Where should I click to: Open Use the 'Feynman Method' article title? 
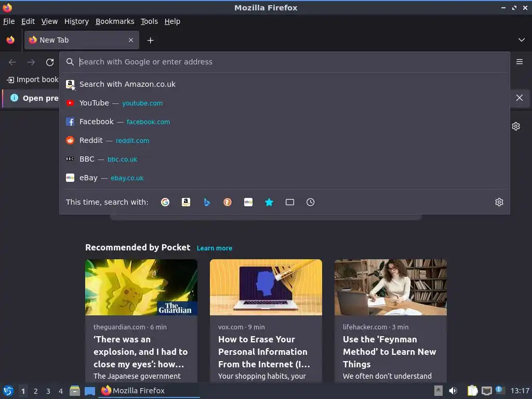tap(390, 352)
